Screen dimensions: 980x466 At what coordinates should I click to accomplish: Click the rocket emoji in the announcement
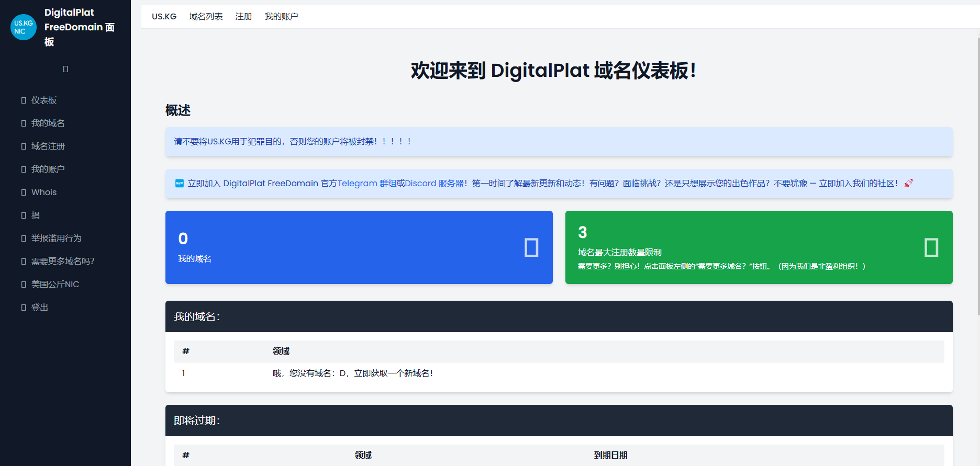(x=908, y=183)
